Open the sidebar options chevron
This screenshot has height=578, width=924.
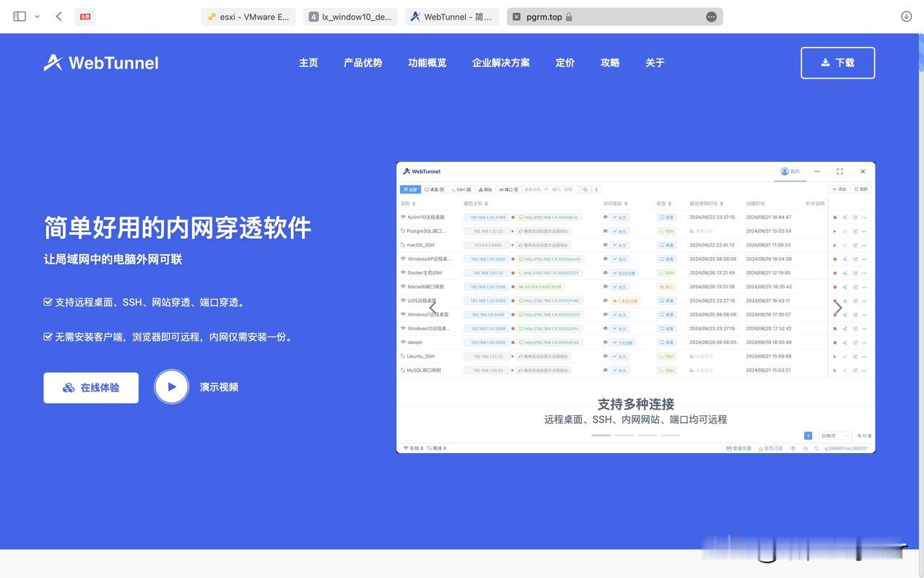coord(37,17)
